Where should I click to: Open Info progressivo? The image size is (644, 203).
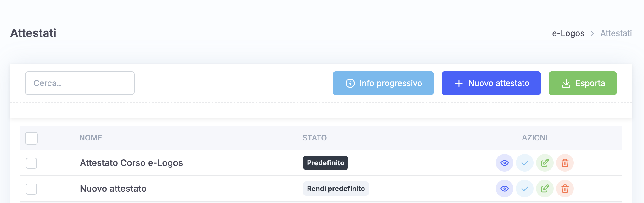383,83
